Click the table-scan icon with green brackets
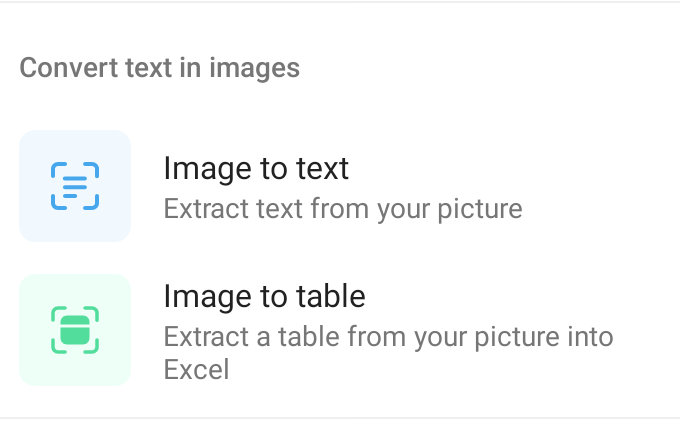680x437 pixels. 75,330
